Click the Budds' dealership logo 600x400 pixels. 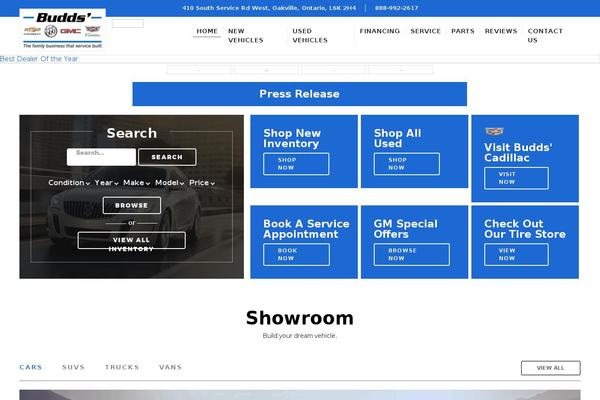63,29
